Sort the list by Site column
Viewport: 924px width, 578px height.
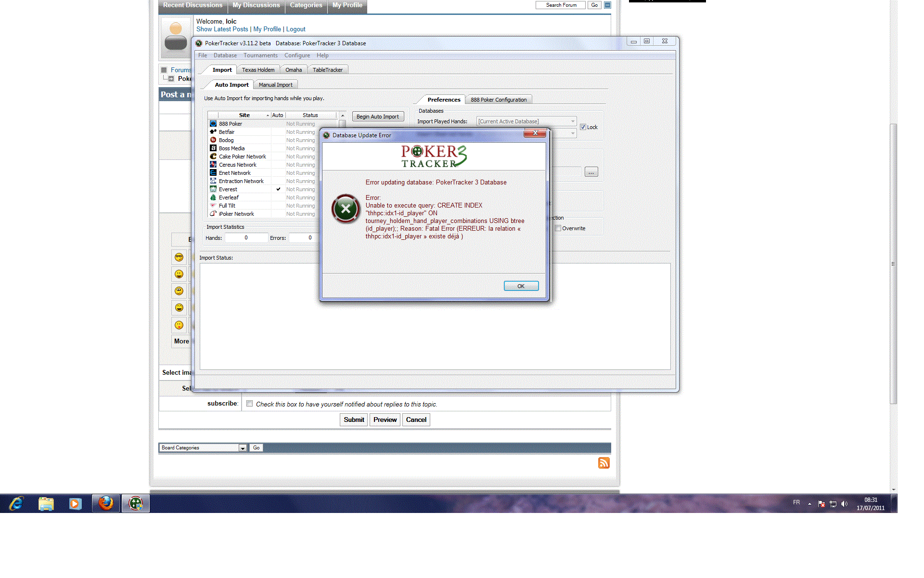point(244,115)
